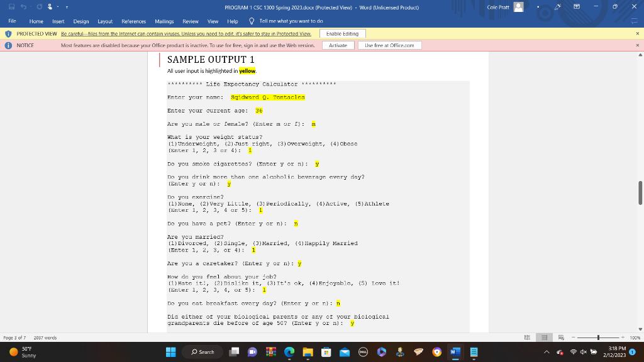
Task: Open Notepad from the taskbar
Action: [x=474, y=352]
